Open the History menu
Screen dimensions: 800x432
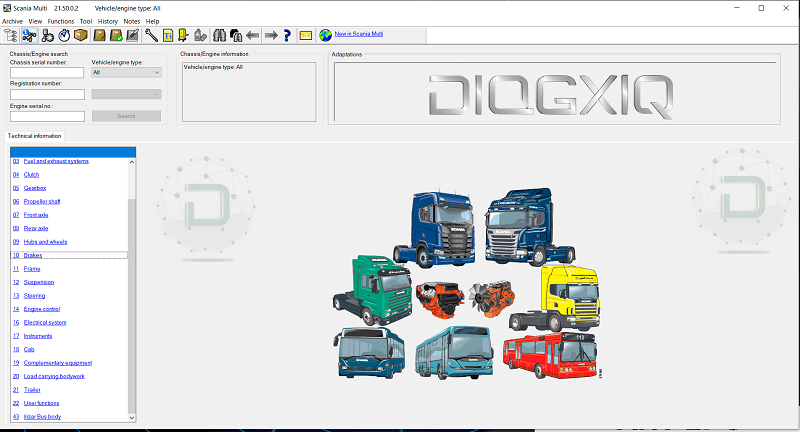coord(108,21)
